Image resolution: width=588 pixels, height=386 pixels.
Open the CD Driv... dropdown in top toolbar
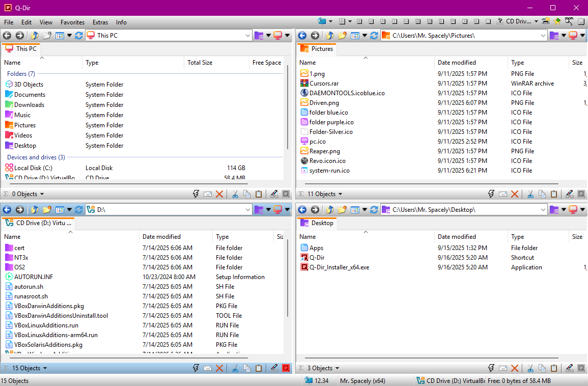[x=536, y=21]
